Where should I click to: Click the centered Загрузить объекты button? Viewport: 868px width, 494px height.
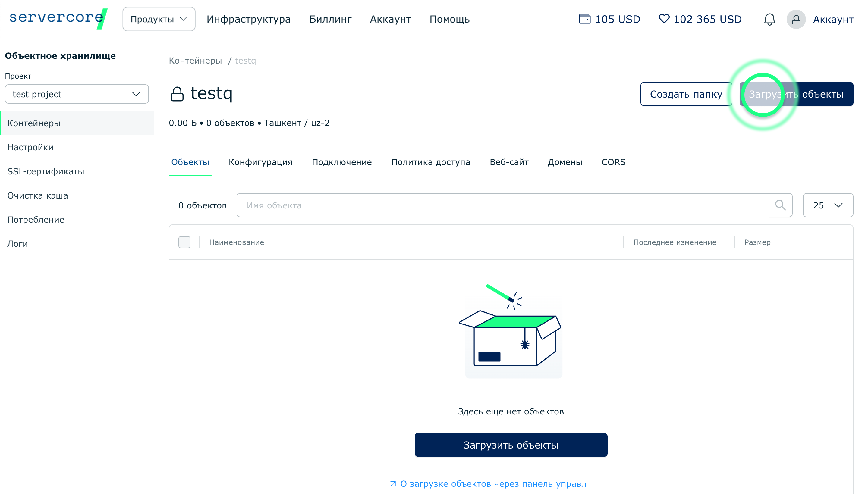511,445
